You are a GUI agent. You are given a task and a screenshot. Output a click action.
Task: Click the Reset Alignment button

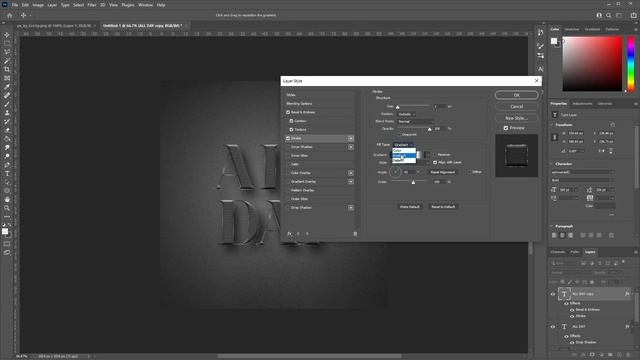[442, 172]
